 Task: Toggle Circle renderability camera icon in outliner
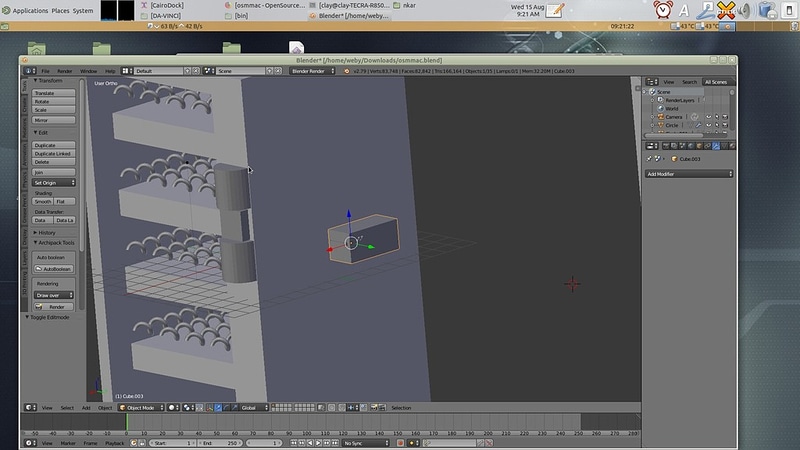(x=725, y=125)
